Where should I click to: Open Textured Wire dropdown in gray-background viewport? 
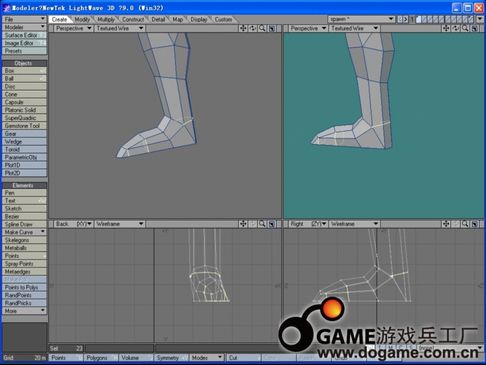[x=120, y=28]
